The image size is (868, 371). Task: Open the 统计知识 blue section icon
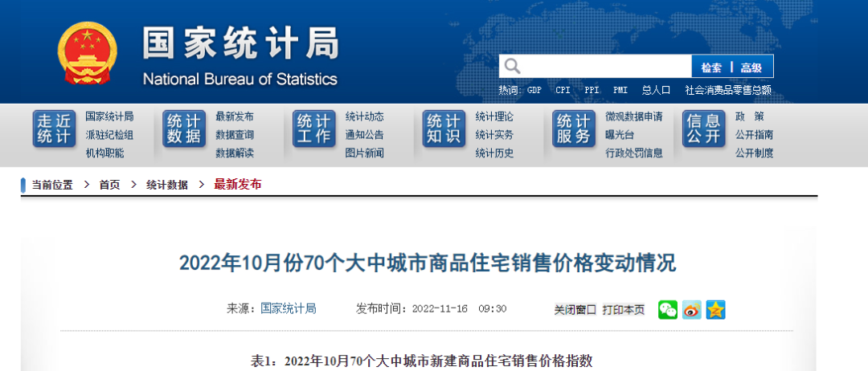tap(444, 129)
